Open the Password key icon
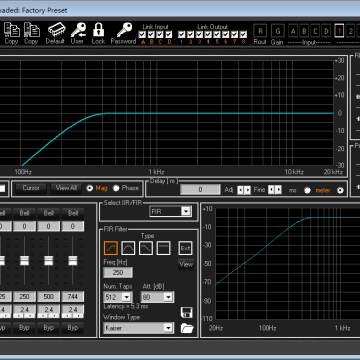This screenshot has width=360, height=360. point(124,30)
